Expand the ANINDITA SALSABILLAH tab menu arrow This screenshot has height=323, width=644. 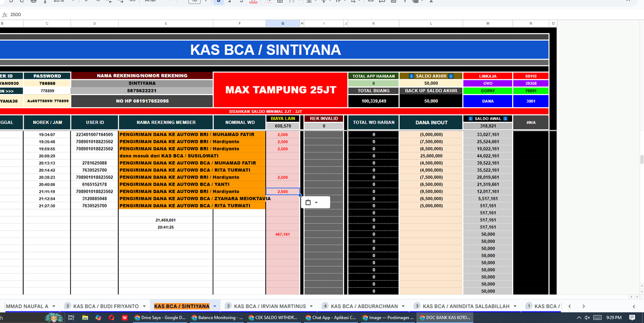pyautogui.click(x=515, y=306)
